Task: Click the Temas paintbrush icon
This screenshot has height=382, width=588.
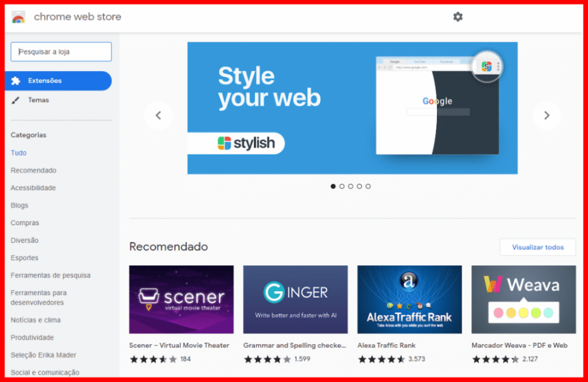Action: 16,100
